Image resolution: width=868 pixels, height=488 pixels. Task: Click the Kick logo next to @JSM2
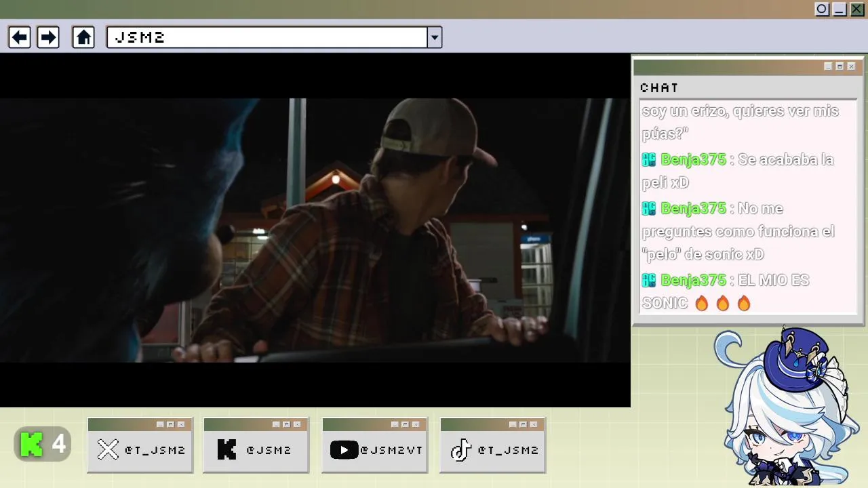226,449
